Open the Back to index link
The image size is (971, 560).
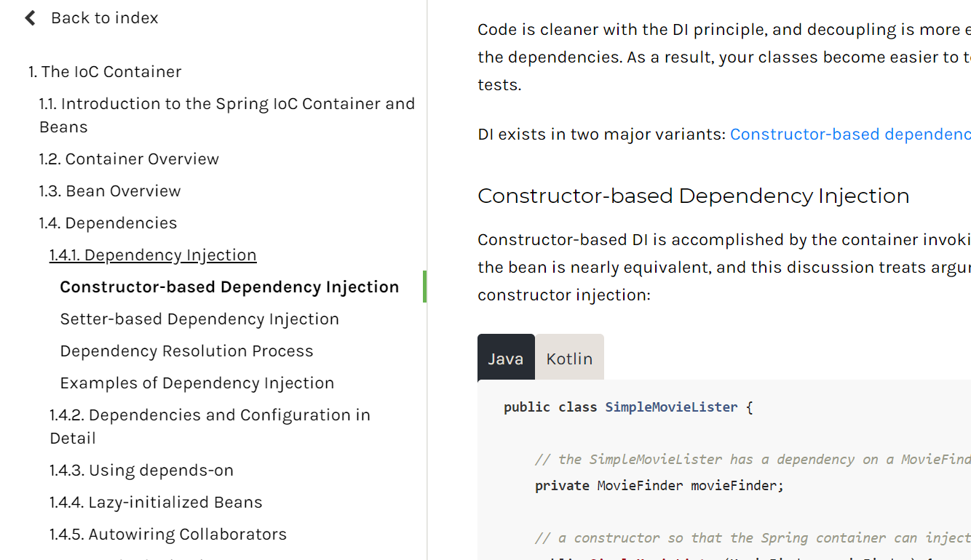tap(104, 18)
